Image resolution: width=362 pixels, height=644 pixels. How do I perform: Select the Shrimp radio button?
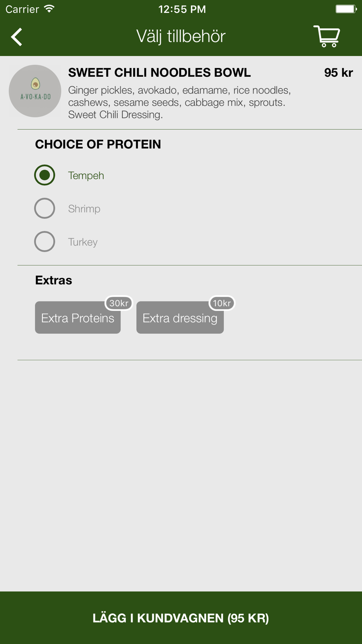(45, 208)
